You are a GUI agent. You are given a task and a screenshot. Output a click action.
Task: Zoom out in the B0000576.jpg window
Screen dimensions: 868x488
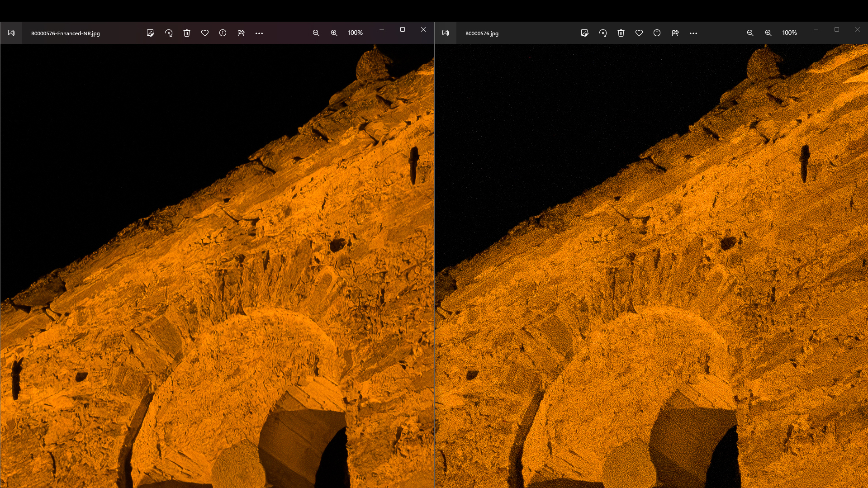point(750,33)
